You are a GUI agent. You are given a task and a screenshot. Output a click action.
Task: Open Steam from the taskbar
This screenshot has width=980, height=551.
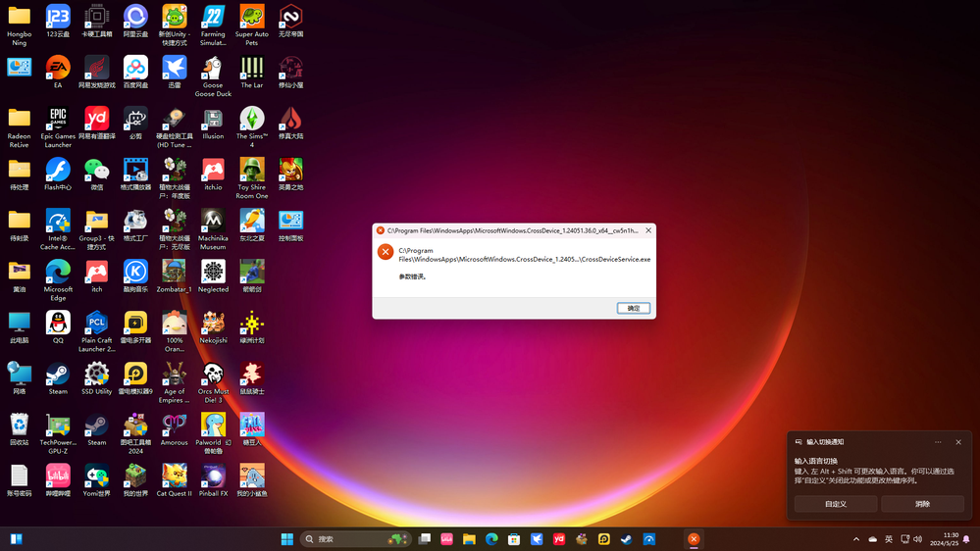tap(626, 538)
